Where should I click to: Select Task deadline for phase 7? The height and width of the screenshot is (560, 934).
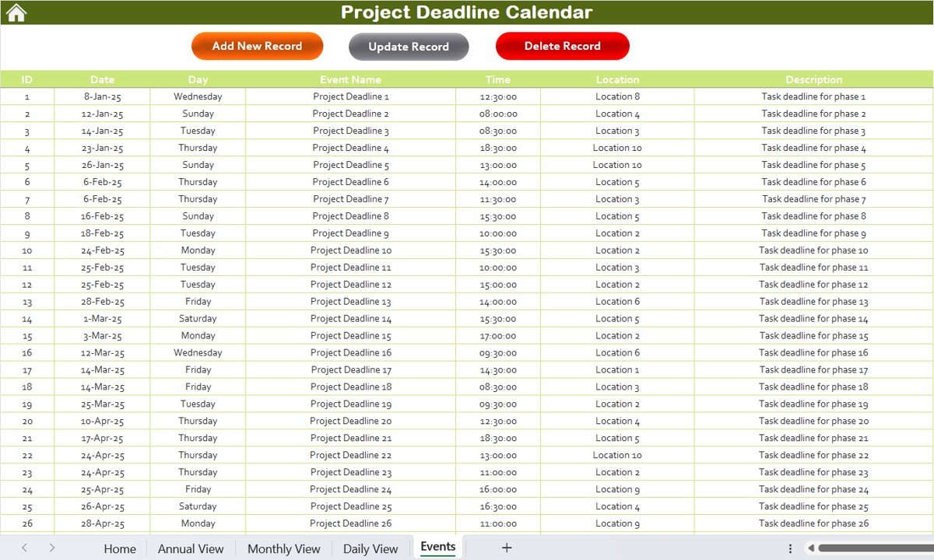[813, 199]
